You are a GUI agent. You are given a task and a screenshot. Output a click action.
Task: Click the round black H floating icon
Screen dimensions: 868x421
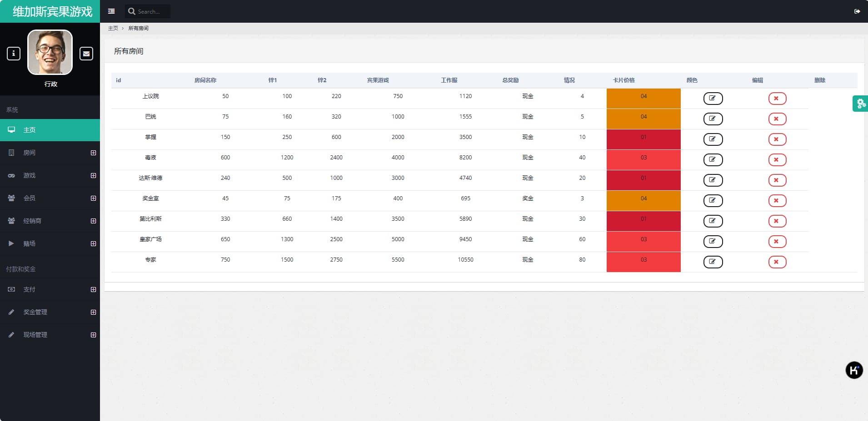(x=854, y=370)
